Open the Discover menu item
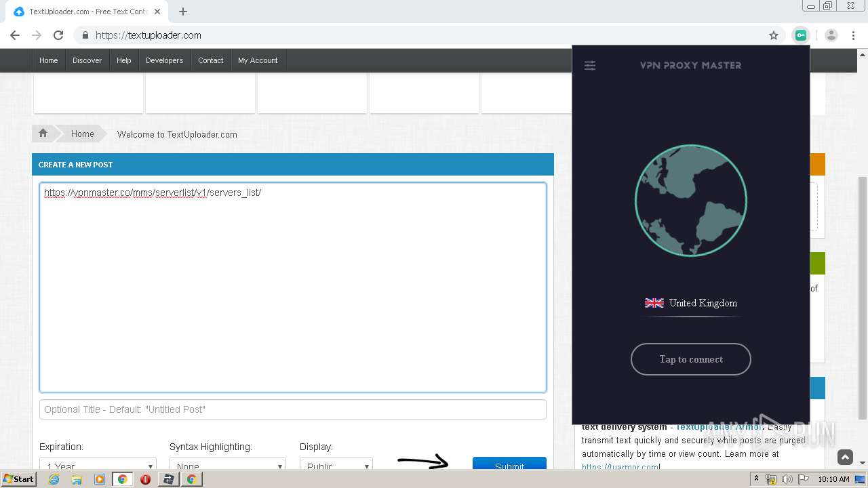 point(87,60)
